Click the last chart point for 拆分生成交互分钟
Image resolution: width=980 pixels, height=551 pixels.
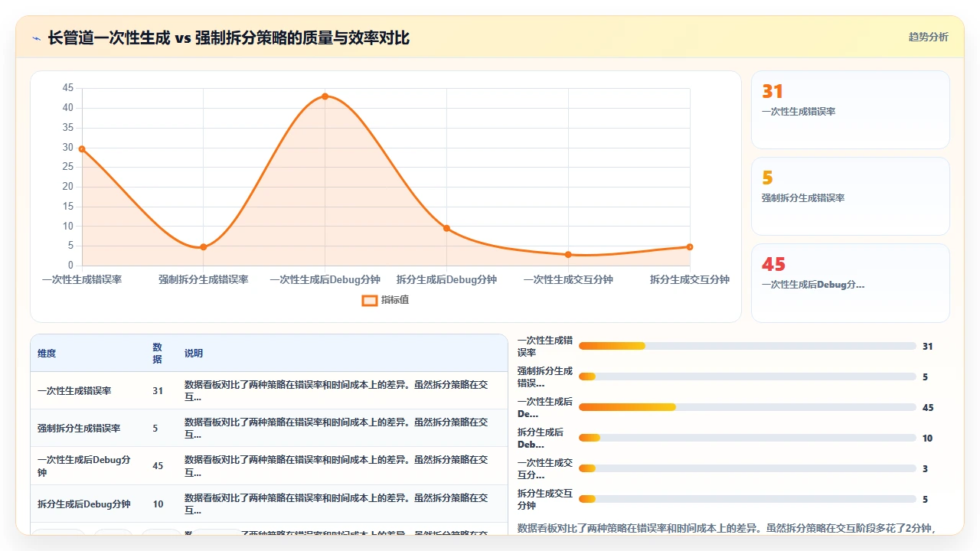[x=690, y=247]
